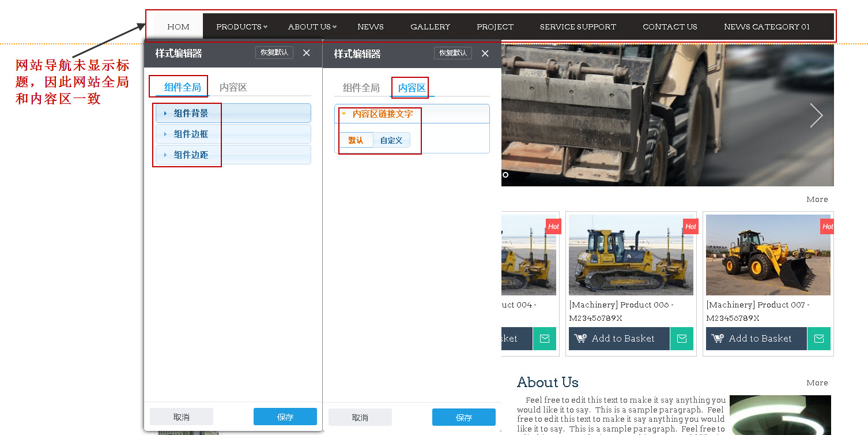Image resolution: width=868 pixels, height=435 pixels.
Task: Advance the banner with the next arrow
Action: 816,115
